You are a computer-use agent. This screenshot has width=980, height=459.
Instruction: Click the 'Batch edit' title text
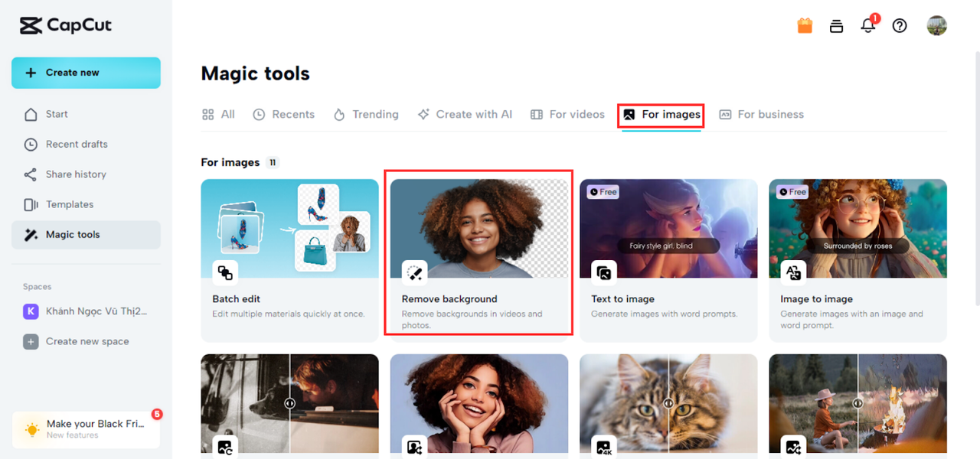click(237, 299)
